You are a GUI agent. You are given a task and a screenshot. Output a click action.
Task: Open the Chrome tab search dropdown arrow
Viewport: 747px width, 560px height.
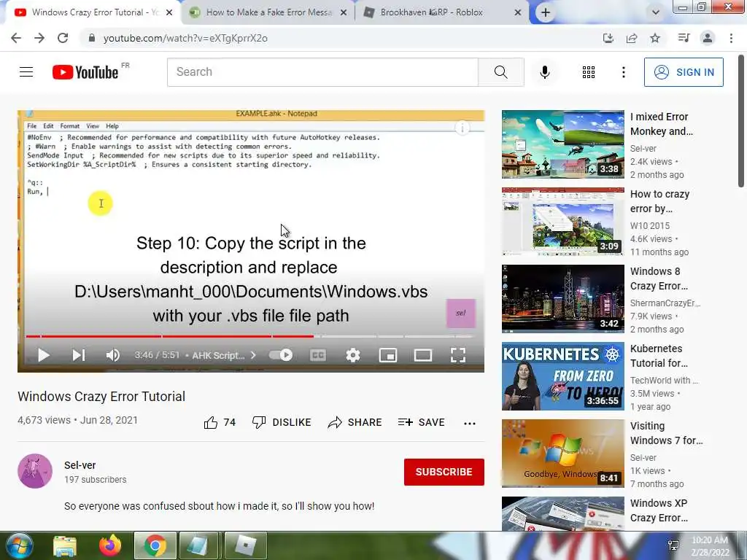click(656, 12)
